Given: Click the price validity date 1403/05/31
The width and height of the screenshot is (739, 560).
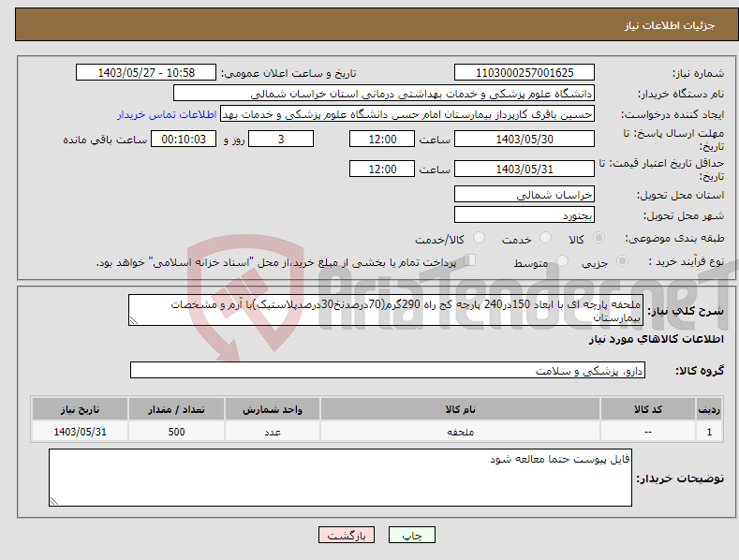Looking at the screenshot, I should pyautogui.click(x=525, y=169).
